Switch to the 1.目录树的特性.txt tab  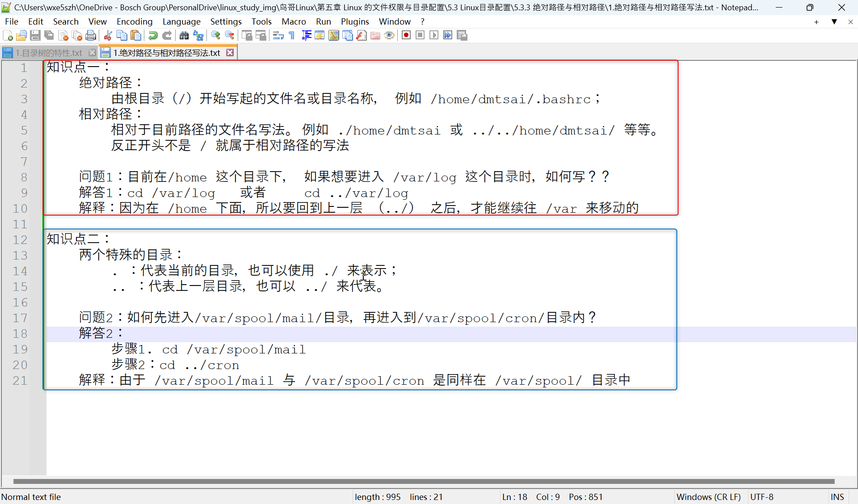click(48, 53)
